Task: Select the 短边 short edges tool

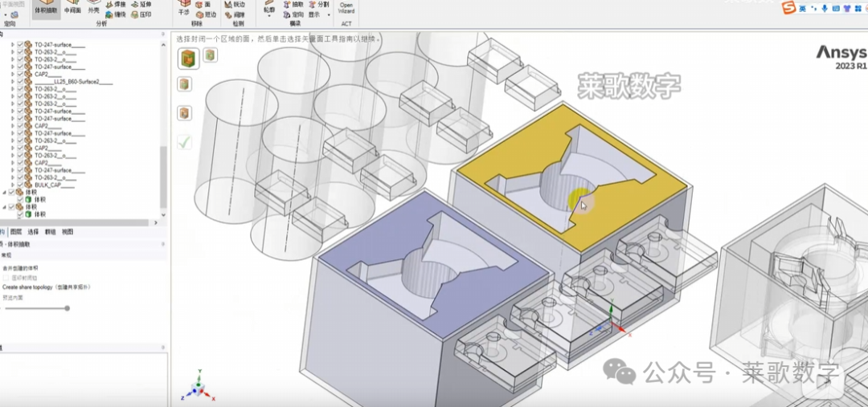Action: (206, 14)
